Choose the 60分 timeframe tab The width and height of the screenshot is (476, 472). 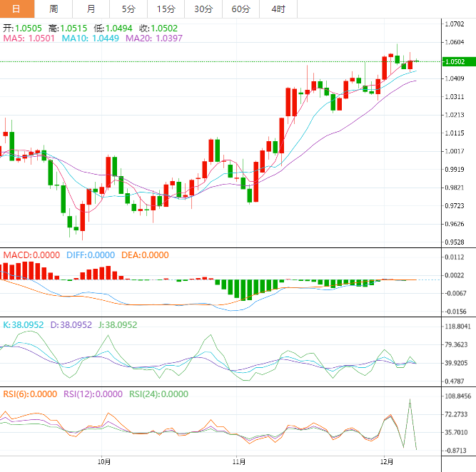(240, 9)
